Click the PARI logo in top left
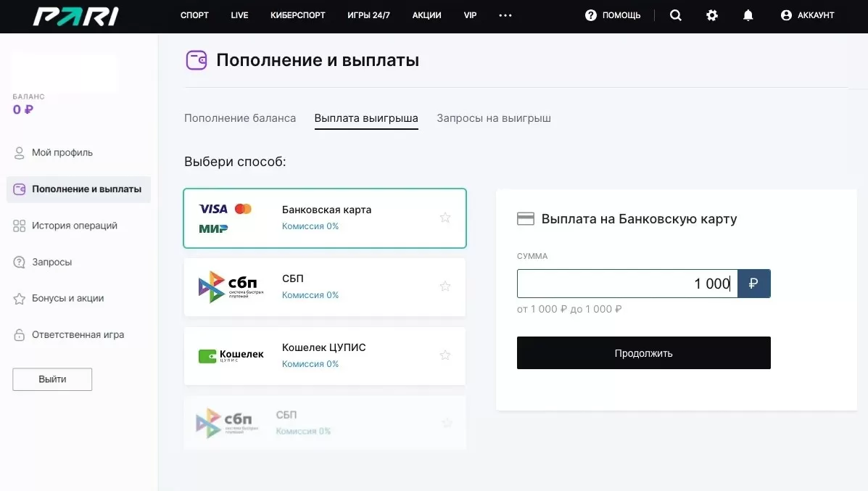The width and height of the screenshot is (868, 491). pyautogui.click(x=75, y=15)
